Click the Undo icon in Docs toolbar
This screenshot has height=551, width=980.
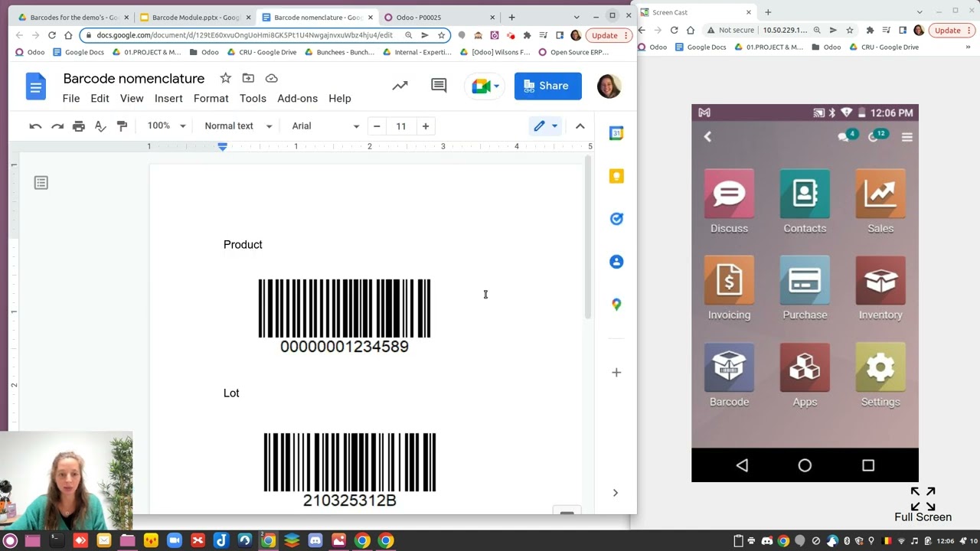point(35,126)
